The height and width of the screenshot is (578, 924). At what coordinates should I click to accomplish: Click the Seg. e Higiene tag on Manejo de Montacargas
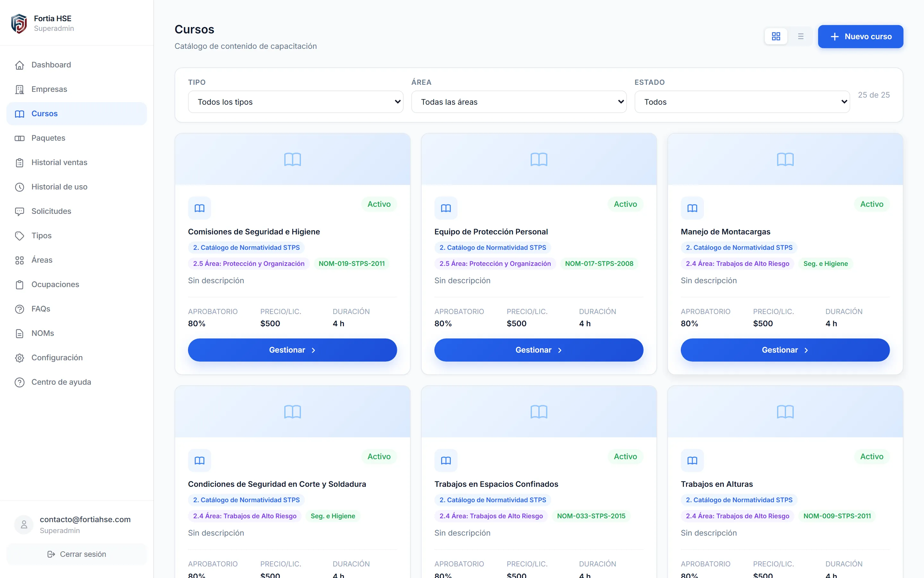click(x=826, y=264)
